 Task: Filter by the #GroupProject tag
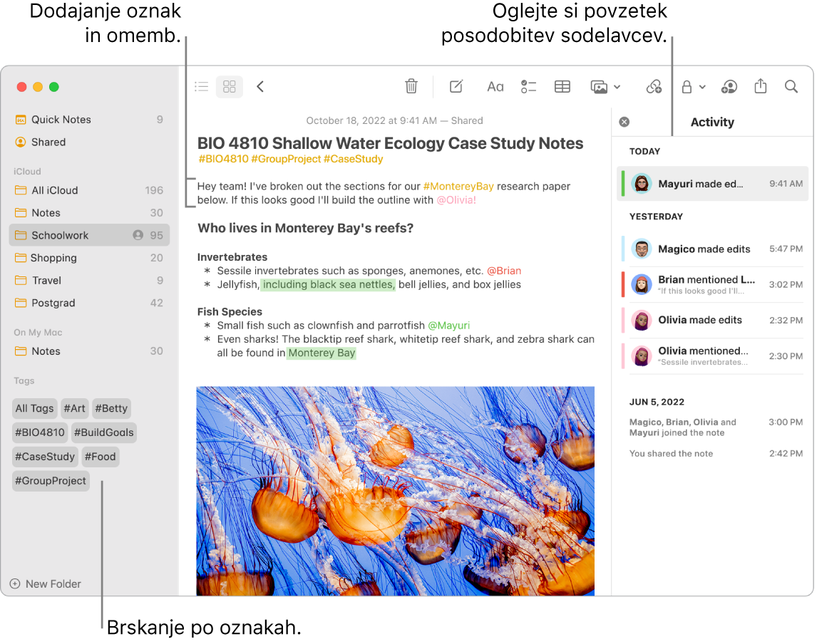coord(51,481)
